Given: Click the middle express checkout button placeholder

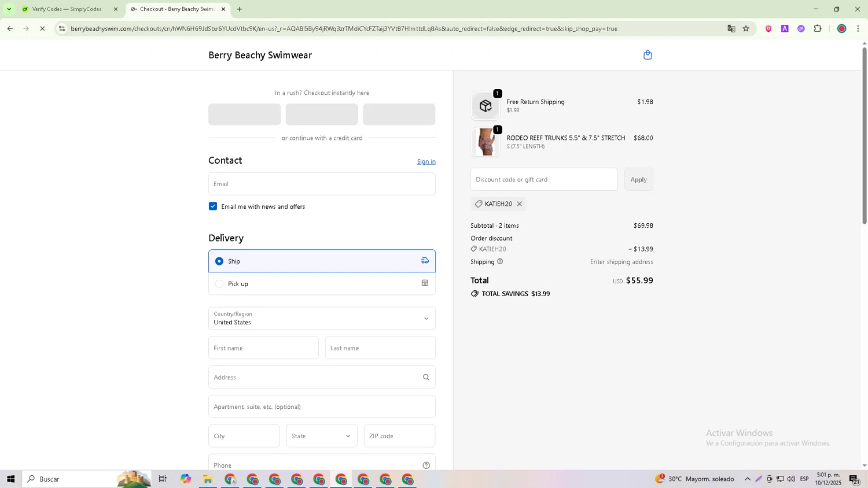Looking at the screenshot, I should click(x=322, y=114).
